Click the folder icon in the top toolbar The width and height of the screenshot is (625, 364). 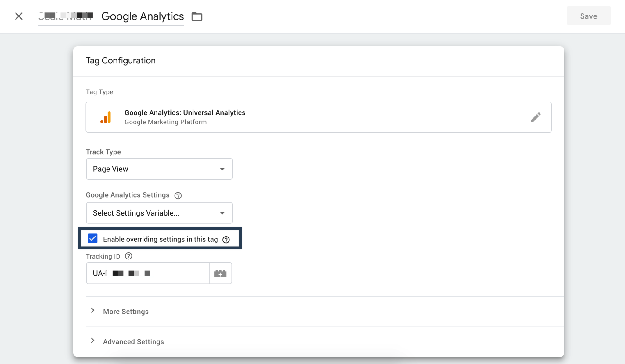pyautogui.click(x=197, y=16)
